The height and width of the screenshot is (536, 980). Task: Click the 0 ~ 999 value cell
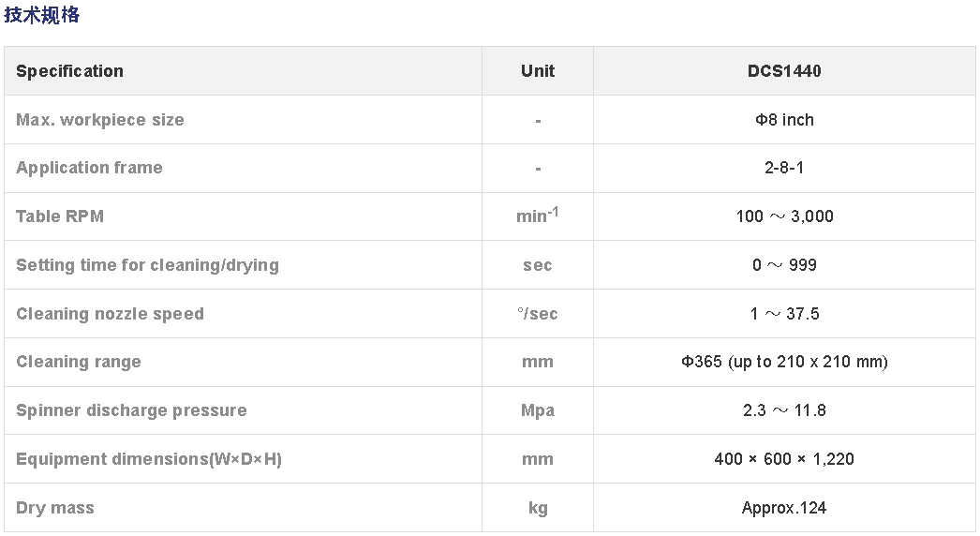[x=784, y=265]
